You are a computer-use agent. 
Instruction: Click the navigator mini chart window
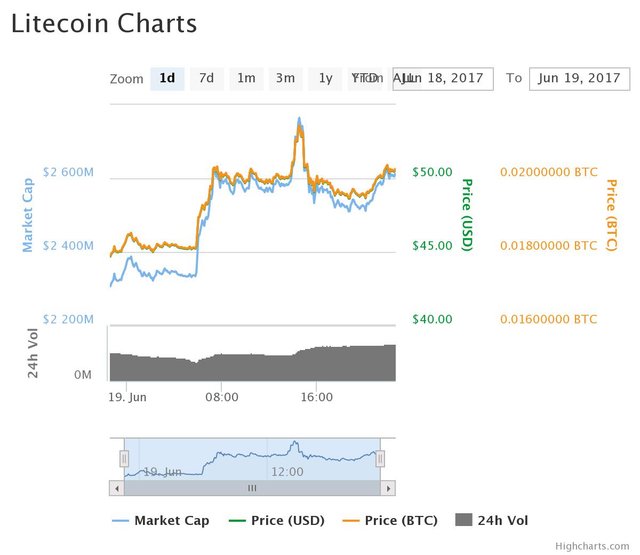(x=252, y=460)
